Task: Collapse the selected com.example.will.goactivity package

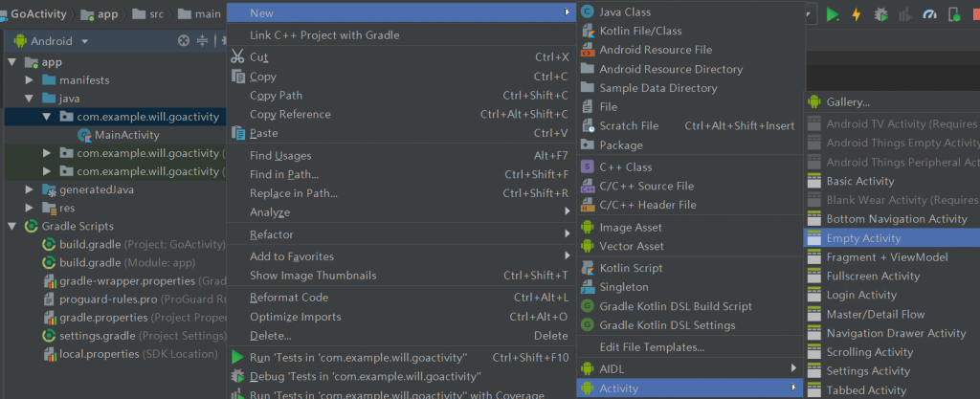Action: (x=46, y=117)
